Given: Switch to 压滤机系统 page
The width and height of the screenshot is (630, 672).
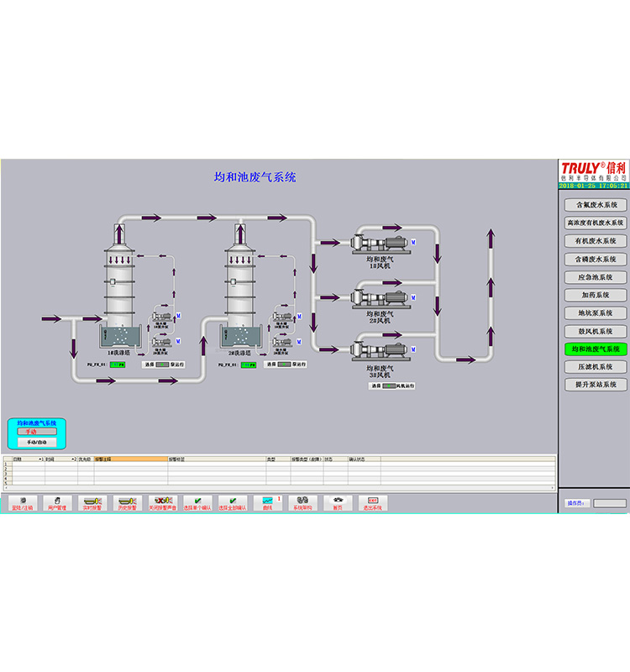Looking at the screenshot, I should (x=595, y=367).
